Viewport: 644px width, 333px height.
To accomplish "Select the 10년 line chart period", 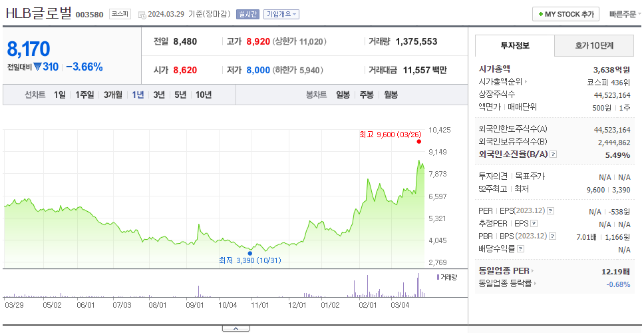I will pyautogui.click(x=204, y=95).
